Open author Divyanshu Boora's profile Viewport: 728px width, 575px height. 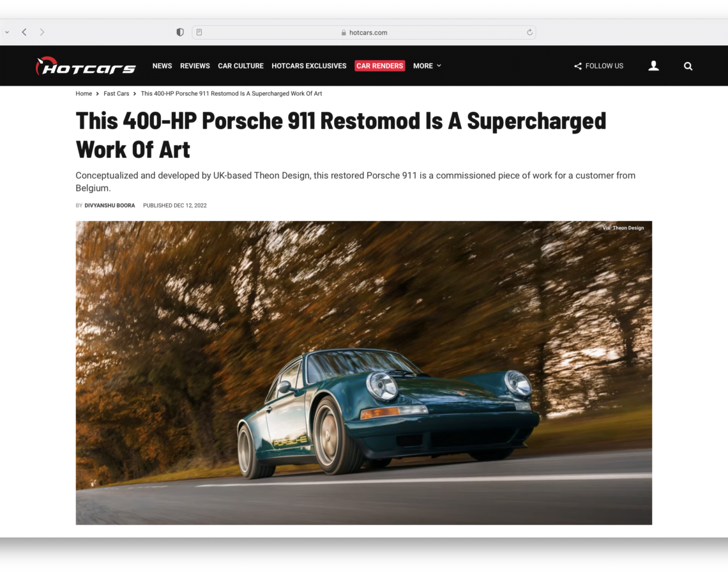(110, 206)
